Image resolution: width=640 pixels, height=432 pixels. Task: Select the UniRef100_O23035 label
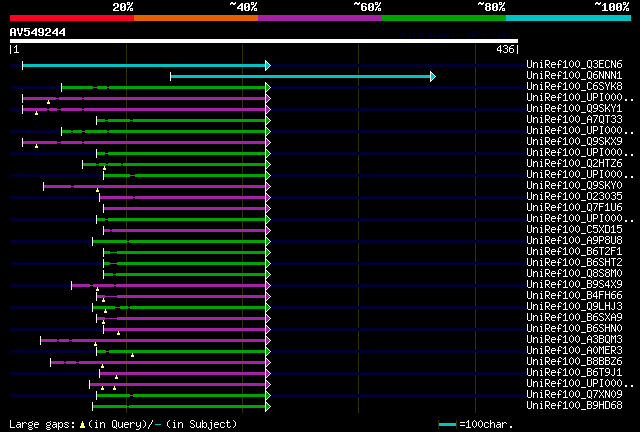tap(574, 196)
